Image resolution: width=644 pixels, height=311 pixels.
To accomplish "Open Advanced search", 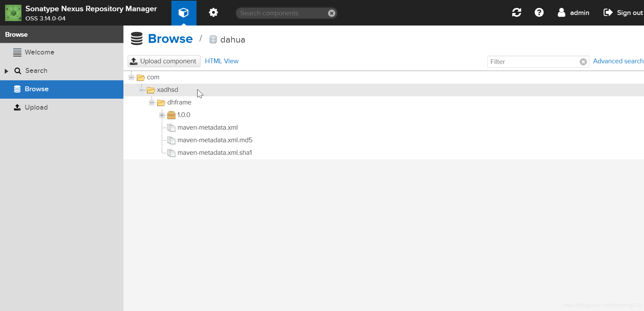I will tap(618, 61).
